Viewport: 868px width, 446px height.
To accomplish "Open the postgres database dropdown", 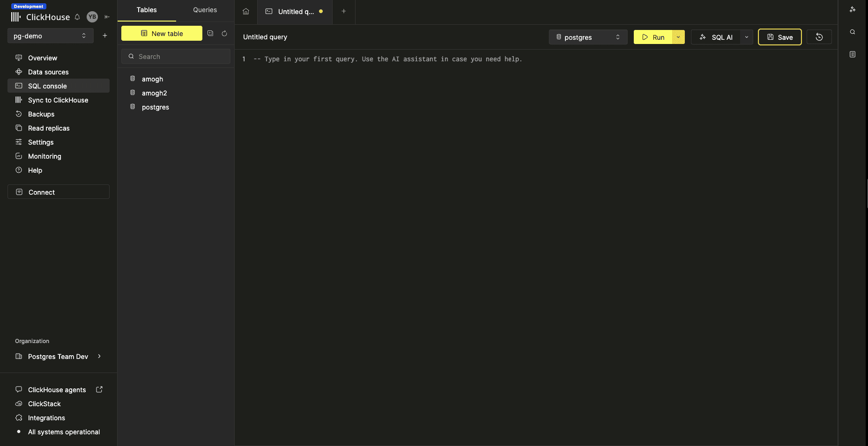I will coord(588,37).
